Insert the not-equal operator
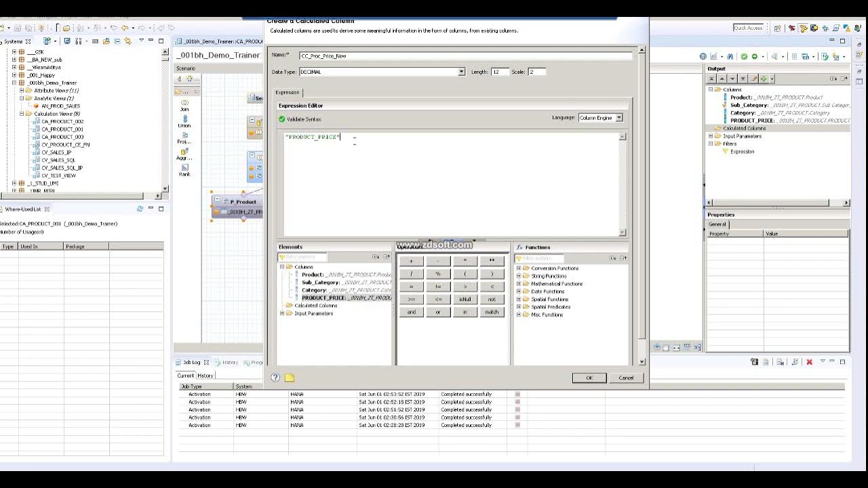This screenshot has width=868, height=488. tap(438, 286)
